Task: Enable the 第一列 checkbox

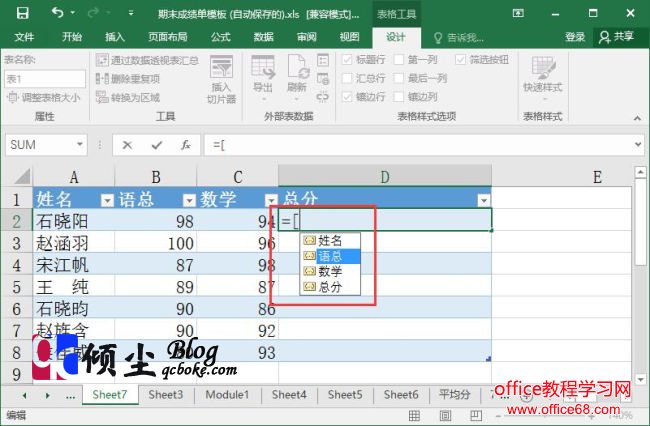Action: coord(399,60)
